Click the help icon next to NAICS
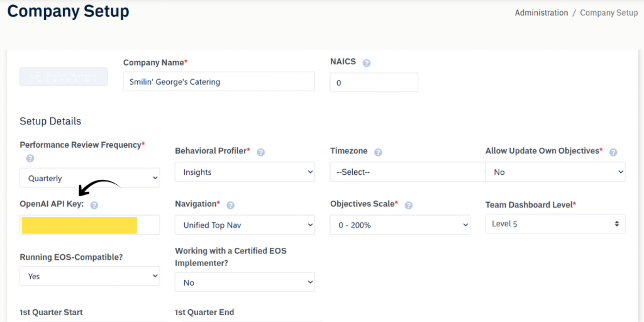 [367, 63]
